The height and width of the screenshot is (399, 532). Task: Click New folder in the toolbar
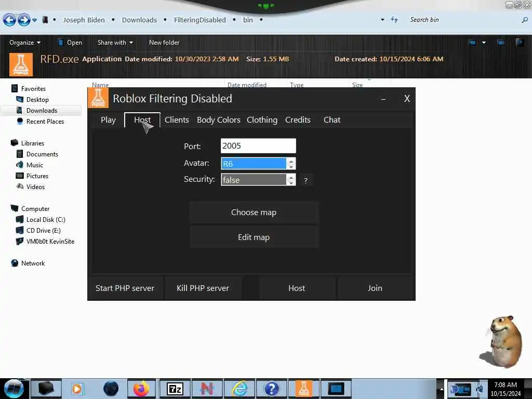pyautogui.click(x=164, y=43)
